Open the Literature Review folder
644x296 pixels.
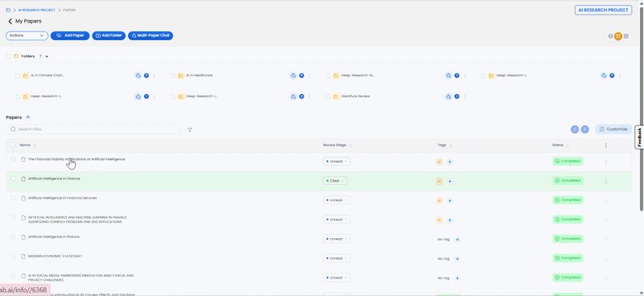tap(355, 97)
